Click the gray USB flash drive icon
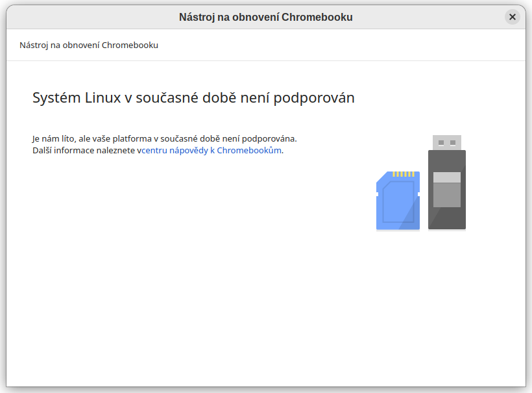The height and width of the screenshot is (393, 532). point(447,183)
